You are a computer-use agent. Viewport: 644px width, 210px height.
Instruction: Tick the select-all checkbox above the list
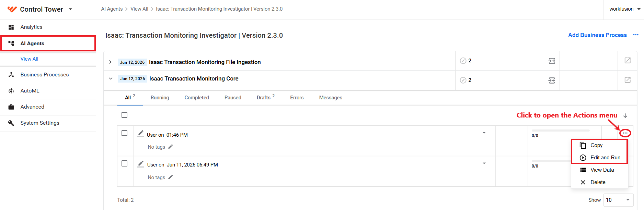click(125, 115)
